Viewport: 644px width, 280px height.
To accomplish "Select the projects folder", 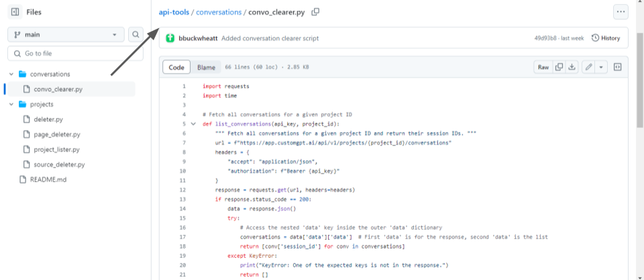I will tap(42, 104).
